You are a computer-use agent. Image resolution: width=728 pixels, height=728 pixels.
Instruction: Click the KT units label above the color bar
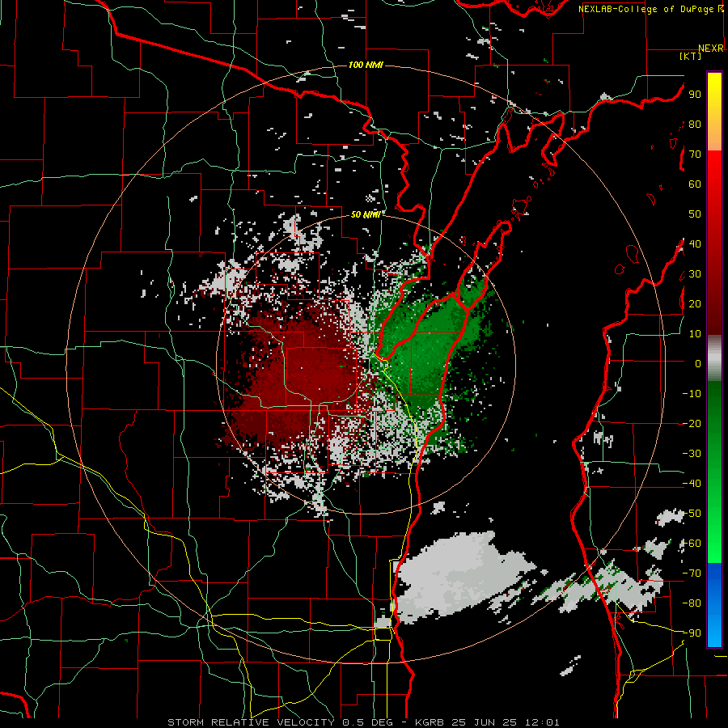click(x=691, y=56)
